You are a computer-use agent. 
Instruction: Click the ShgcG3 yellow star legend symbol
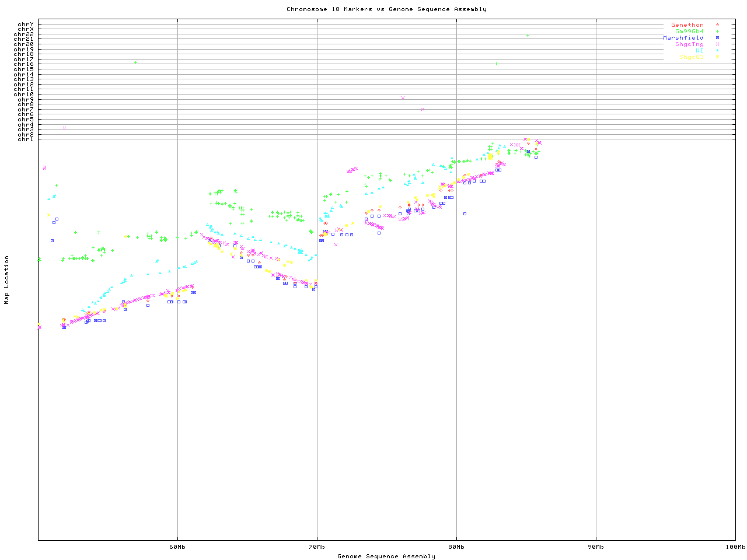click(717, 57)
